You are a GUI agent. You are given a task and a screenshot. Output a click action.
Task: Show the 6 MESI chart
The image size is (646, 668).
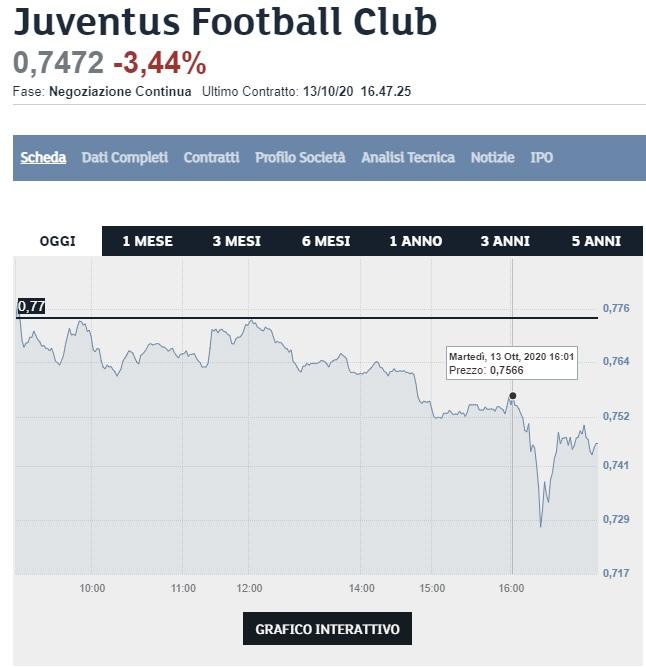[326, 241]
